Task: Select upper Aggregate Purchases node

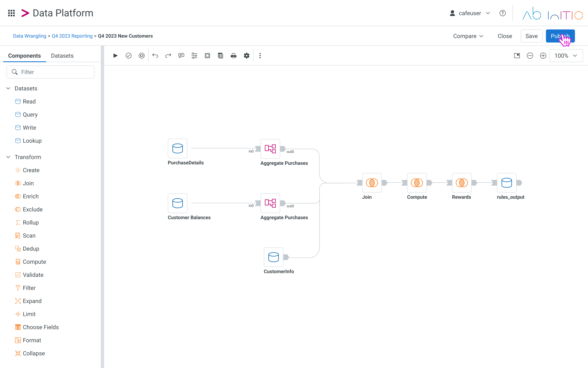Action: click(270, 149)
